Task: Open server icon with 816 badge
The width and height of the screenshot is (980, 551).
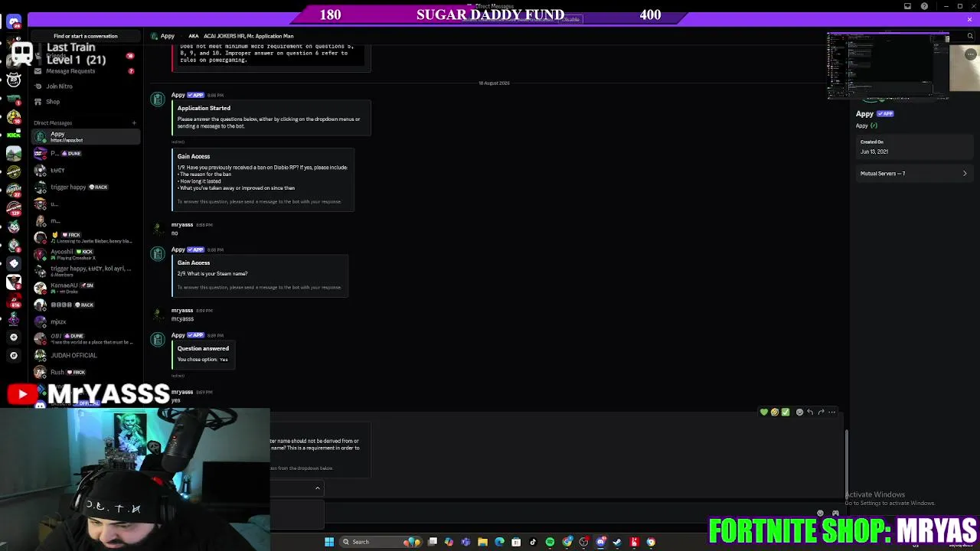Action: [14, 300]
